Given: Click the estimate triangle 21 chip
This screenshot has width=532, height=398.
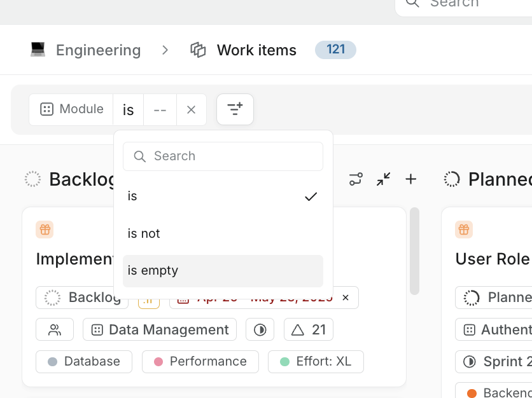Looking at the screenshot, I should click(x=309, y=329).
